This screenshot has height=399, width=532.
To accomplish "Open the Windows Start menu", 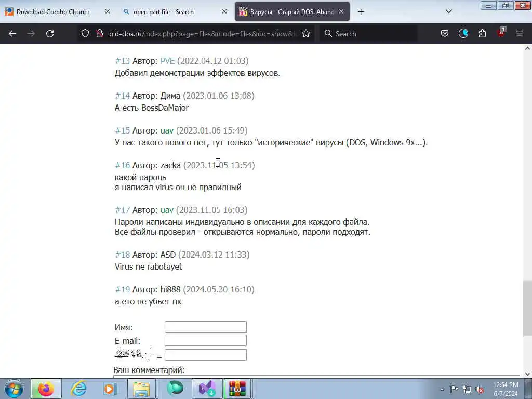I will (14, 389).
